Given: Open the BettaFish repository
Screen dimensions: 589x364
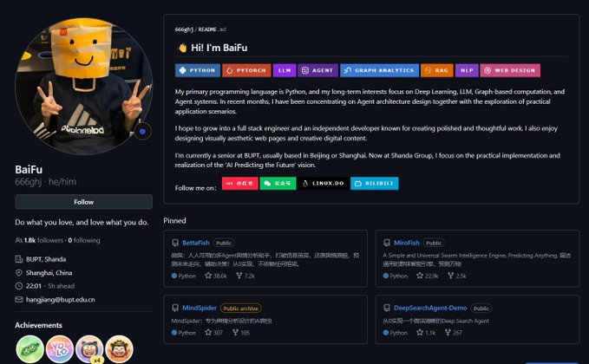Looking at the screenshot, I should click(196, 243).
